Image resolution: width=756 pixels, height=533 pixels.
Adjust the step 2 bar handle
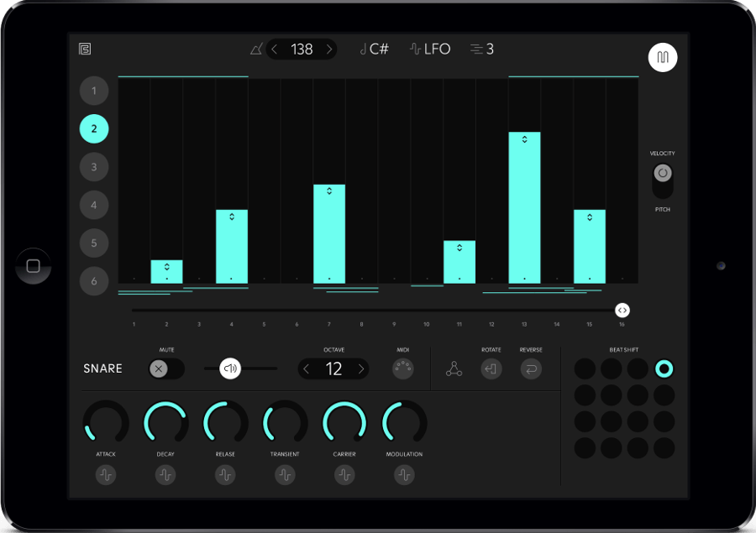point(167,267)
